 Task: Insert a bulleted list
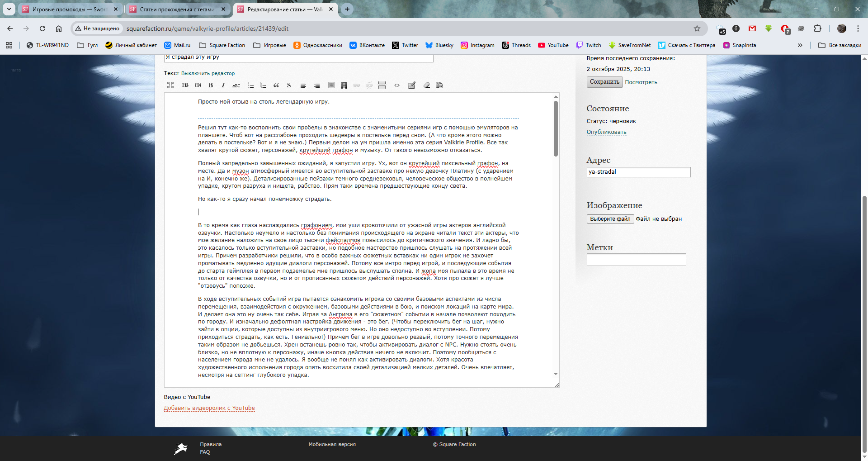pos(250,85)
